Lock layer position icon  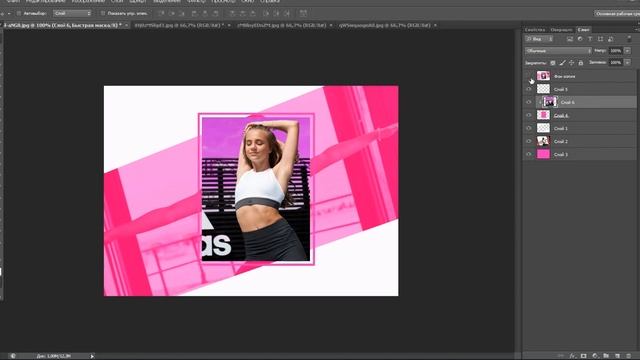(571, 63)
